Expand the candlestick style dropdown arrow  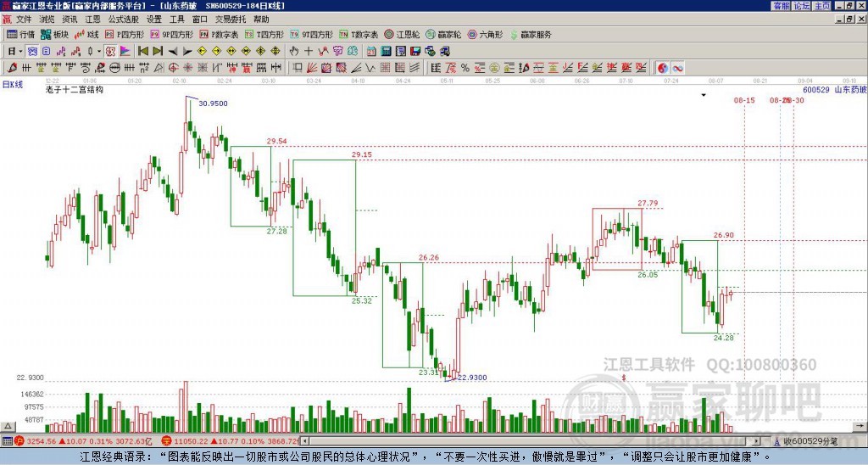99,51
